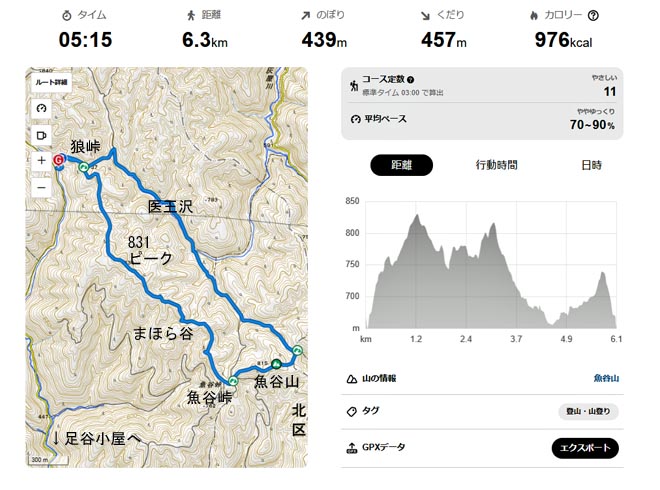Zoom in the map with plus

(x=41, y=160)
